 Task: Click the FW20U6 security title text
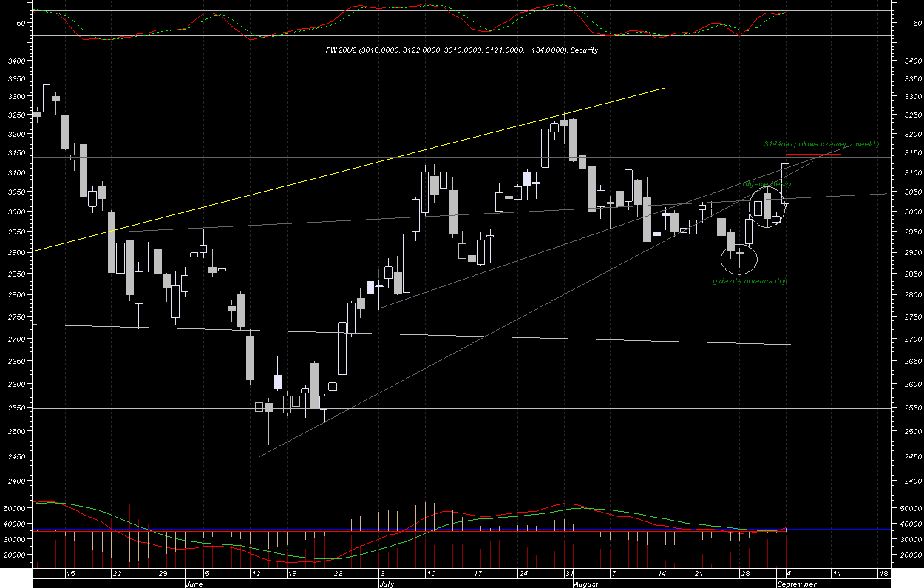click(462, 50)
